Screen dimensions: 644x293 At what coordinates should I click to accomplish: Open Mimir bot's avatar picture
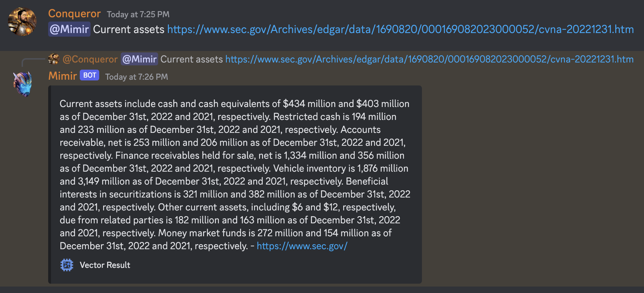click(22, 84)
